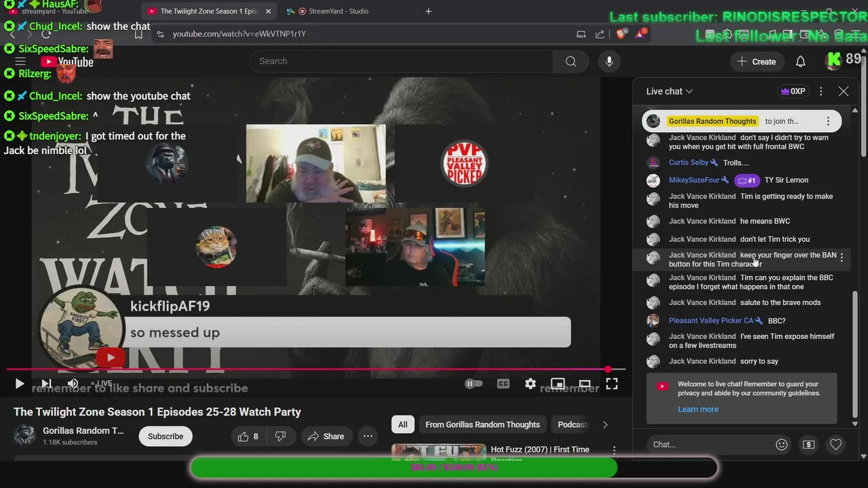Open the YouTube hamburger guide menu
Screen dimensions: 868x488
point(20,62)
